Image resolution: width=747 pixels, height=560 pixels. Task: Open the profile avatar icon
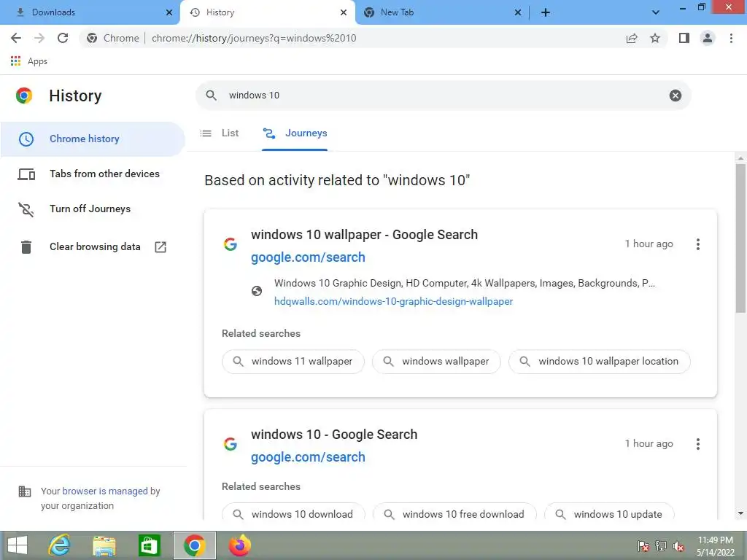708,38
